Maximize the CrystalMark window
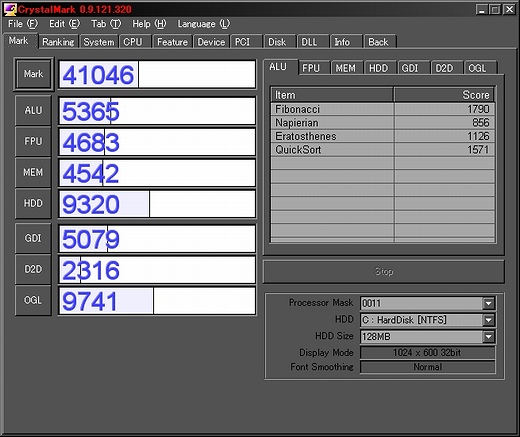Screen dimensions: 520x437 [495, 10]
